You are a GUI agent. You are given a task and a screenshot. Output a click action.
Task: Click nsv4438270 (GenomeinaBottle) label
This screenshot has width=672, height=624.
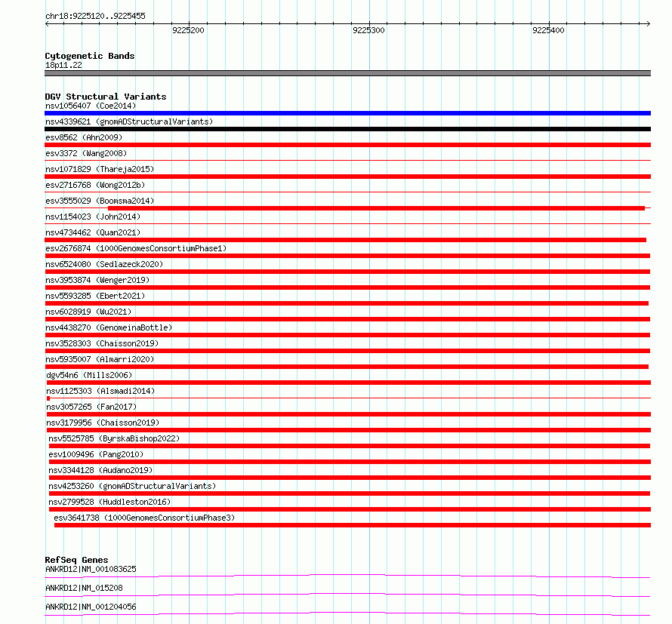(109, 327)
